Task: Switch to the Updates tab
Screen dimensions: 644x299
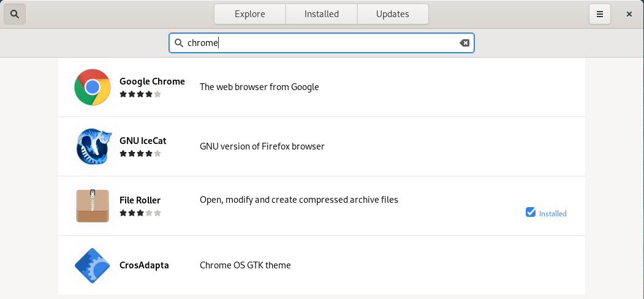Action: pyautogui.click(x=393, y=14)
